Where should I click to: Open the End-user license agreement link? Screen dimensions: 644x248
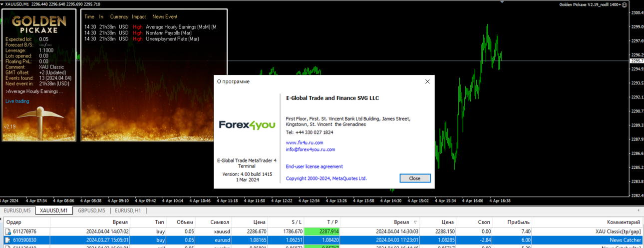click(315, 166)
